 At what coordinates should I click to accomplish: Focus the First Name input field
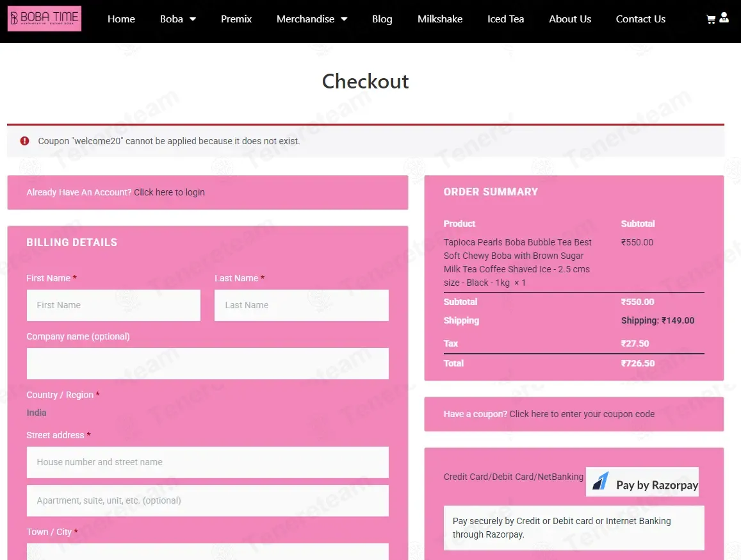pos(113,306)
